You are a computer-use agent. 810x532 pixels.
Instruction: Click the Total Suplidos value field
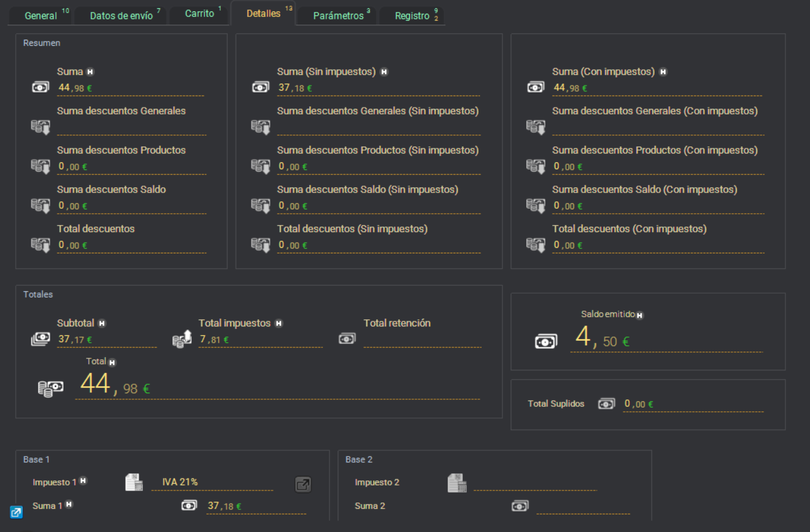point(692,404)
